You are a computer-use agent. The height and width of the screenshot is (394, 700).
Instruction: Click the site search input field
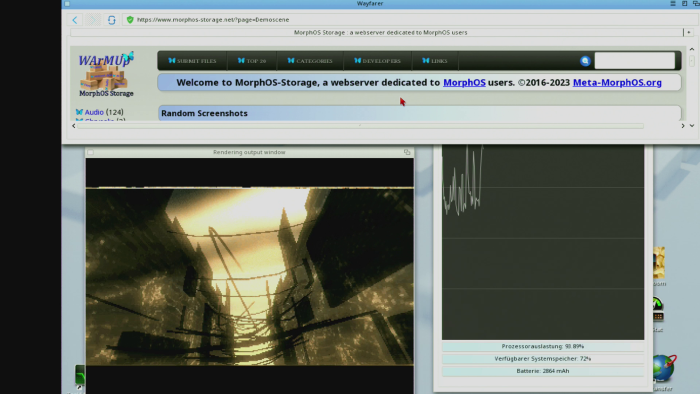tap(634, 61)
